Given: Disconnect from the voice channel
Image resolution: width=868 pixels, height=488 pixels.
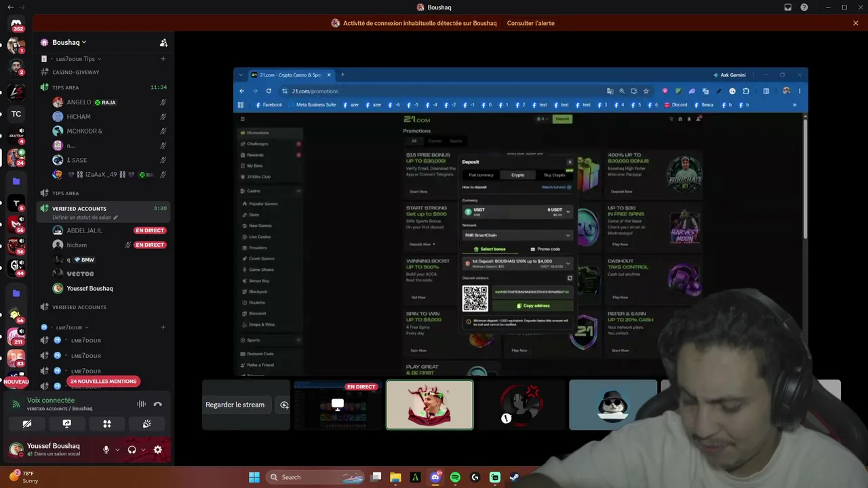Looking at the screenshot, I should coord(157,404).
